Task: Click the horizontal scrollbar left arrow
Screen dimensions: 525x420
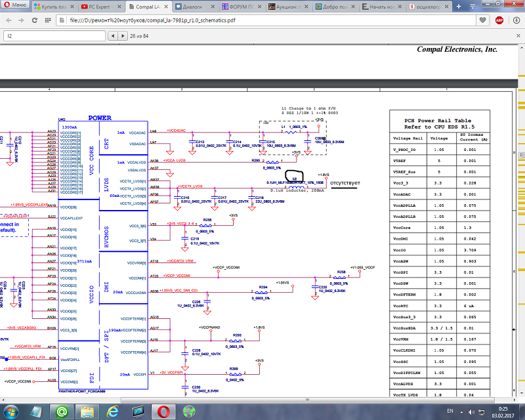Action: click(x=3, y=400)
